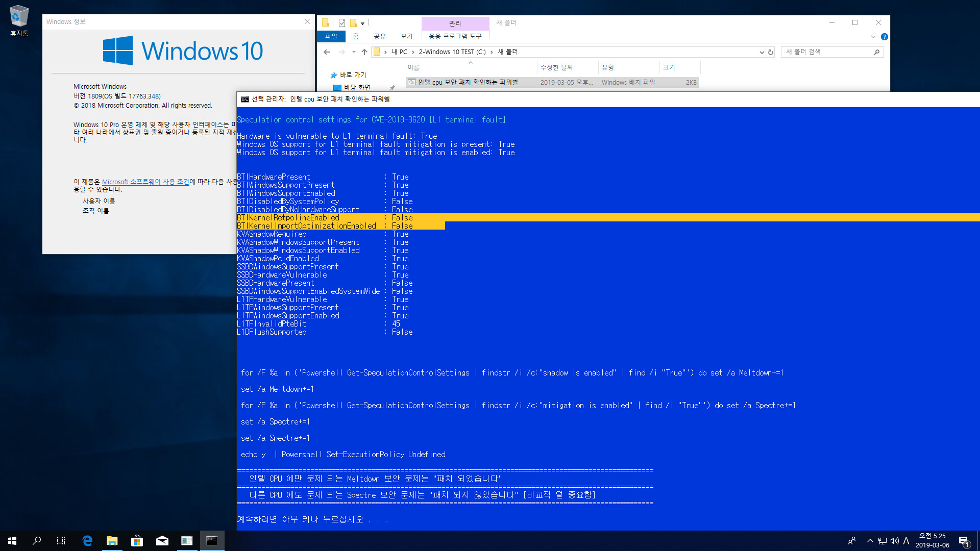Click the save icon in File Explorer toolbar

click(x=341, y=22)
